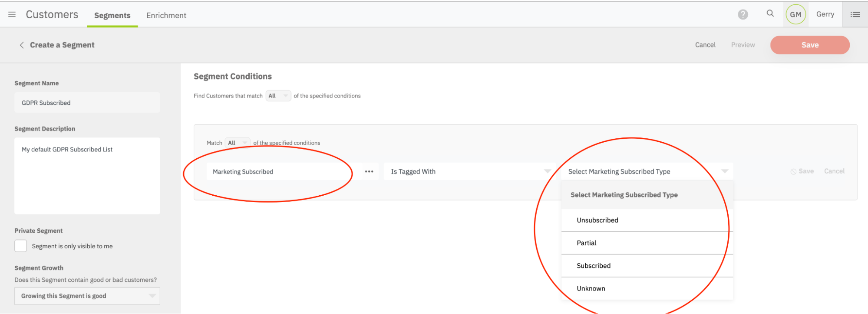Select the Unknown option

click(647, 288)
